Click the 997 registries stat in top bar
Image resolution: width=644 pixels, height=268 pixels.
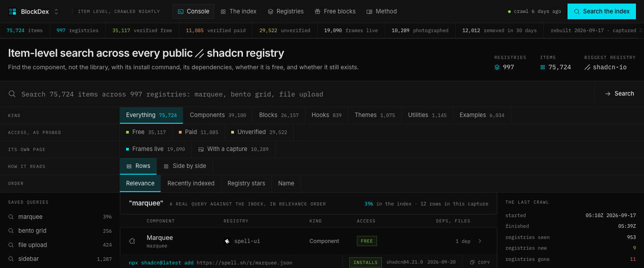click(77, 30)
